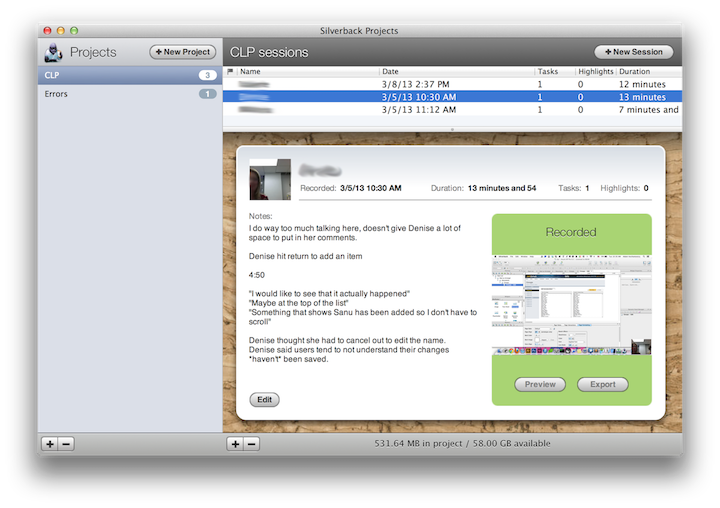Click the storage status text 531.64 MB
The height and width of the screenshot is (508, 720).
462,444
